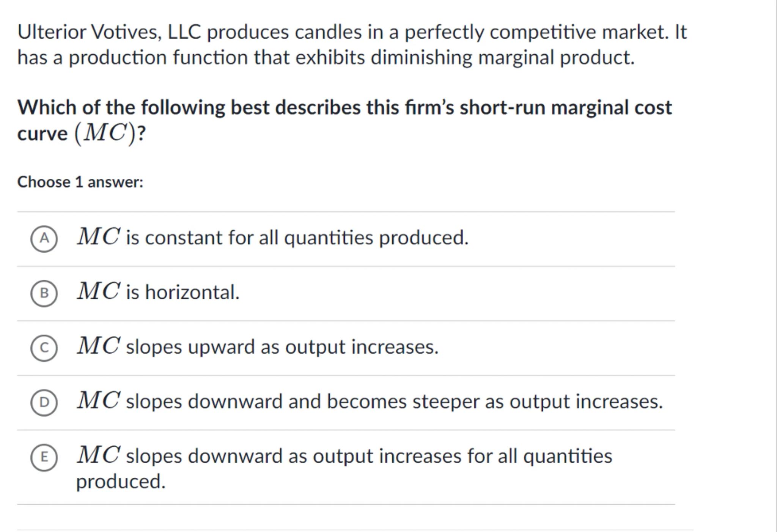Click the MC symbol in option D
The image size is (777, 532).
(x=99, y=400)
